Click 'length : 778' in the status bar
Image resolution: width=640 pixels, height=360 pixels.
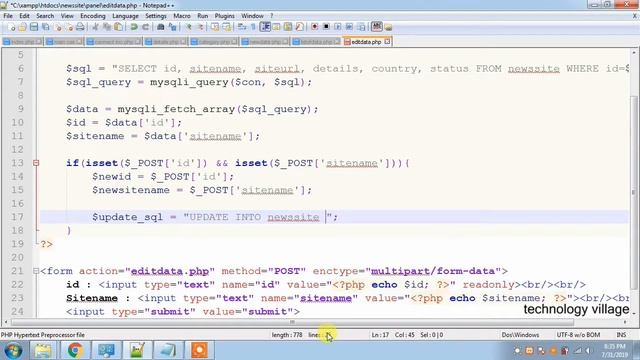click(x=287, y=335)
